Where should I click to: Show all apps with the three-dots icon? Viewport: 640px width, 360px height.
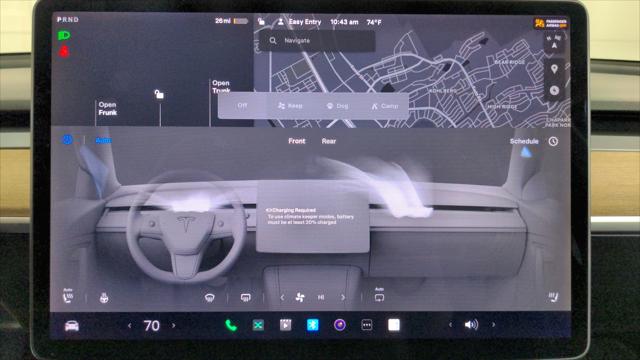tap(367, 325)
